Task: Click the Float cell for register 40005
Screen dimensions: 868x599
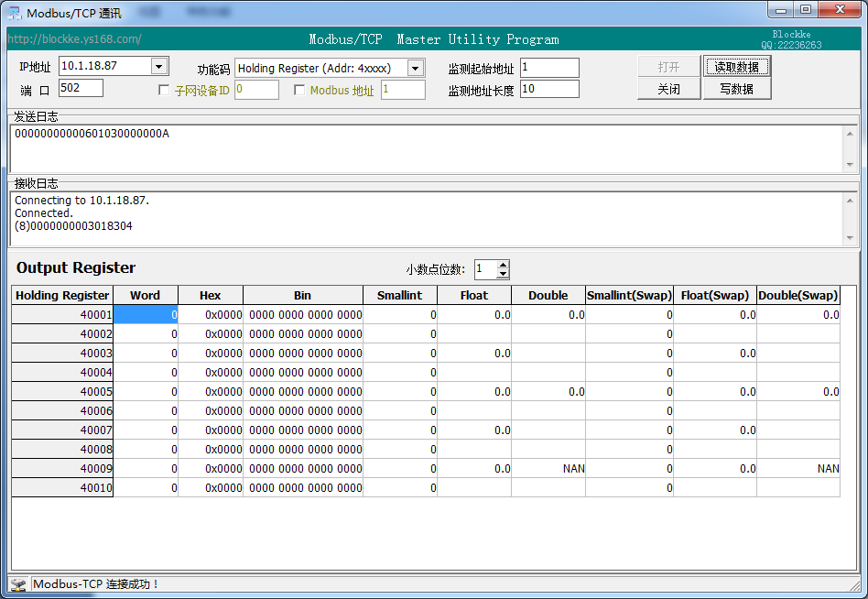Action: (x=474, y=391)
